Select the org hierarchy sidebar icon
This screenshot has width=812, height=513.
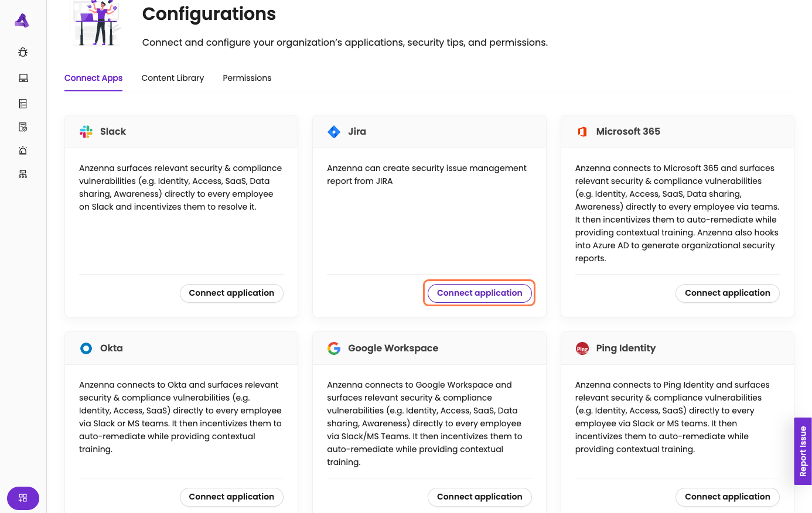[x=23, y=174]
